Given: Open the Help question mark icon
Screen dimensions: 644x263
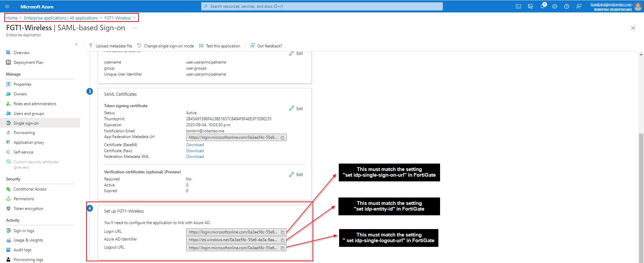Looking at the screenshot, I should point(567,6).
